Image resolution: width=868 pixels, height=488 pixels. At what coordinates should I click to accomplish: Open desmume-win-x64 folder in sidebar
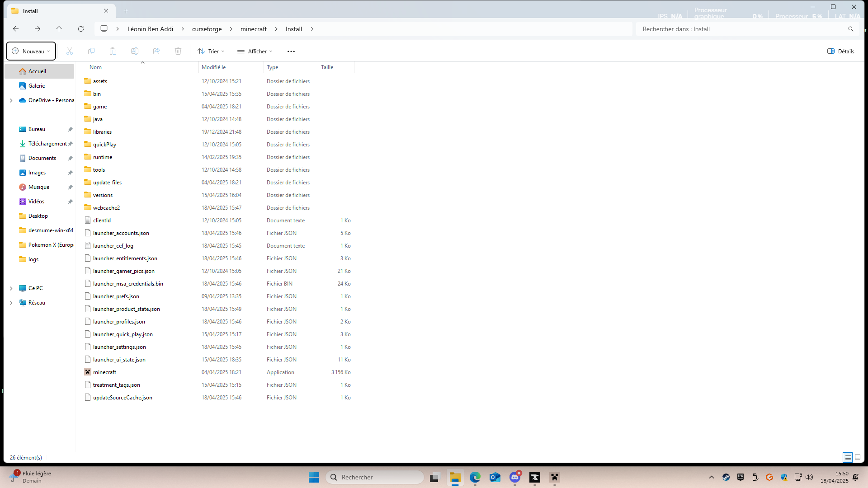coord(39,230)
